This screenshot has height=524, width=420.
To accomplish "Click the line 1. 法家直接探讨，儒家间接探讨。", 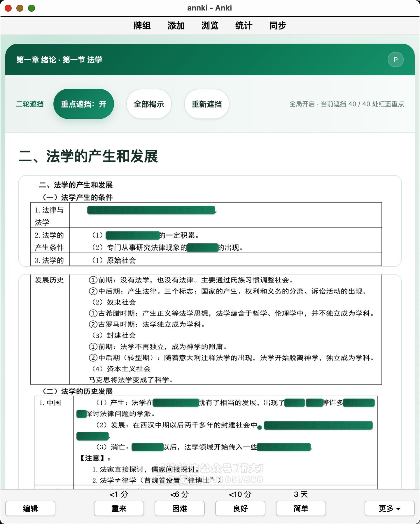I will pos(146,469).
